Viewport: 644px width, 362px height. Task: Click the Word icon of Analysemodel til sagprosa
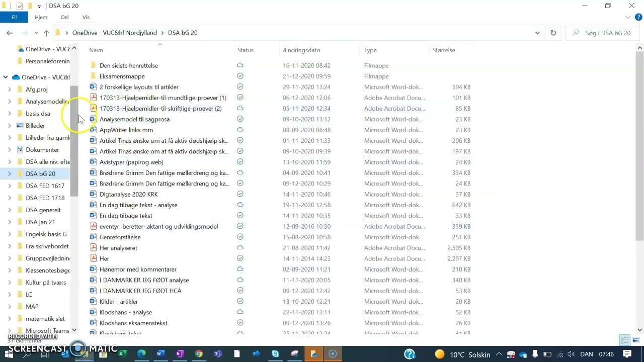click(93, 119)
